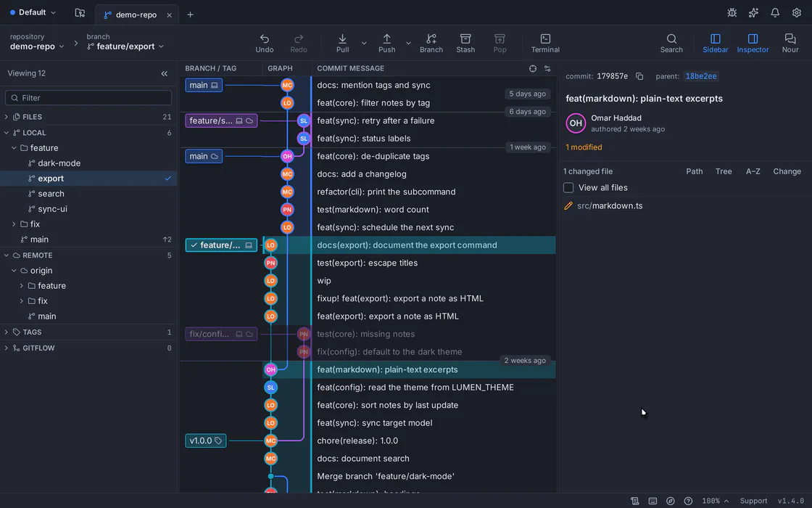Viewport: 812px width, 508px height.
Task: Click the feature/s... branch label in graph
Action: pos(221,120)
